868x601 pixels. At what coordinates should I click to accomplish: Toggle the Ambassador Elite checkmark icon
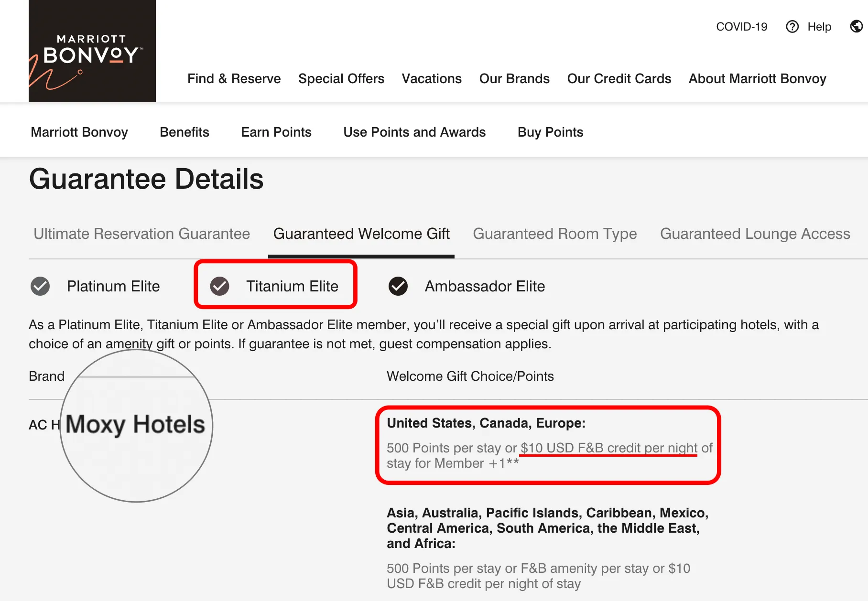click(398, 286)
